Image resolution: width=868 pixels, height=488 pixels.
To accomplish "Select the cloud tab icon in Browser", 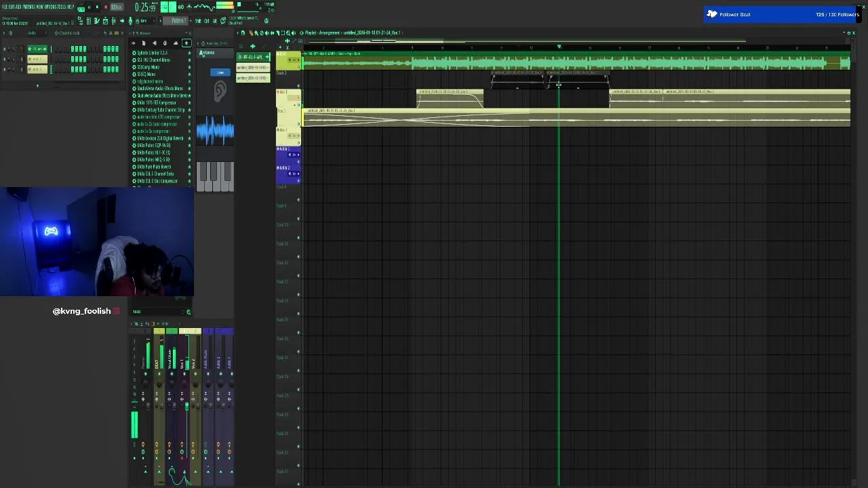I will tap(176, 43).
